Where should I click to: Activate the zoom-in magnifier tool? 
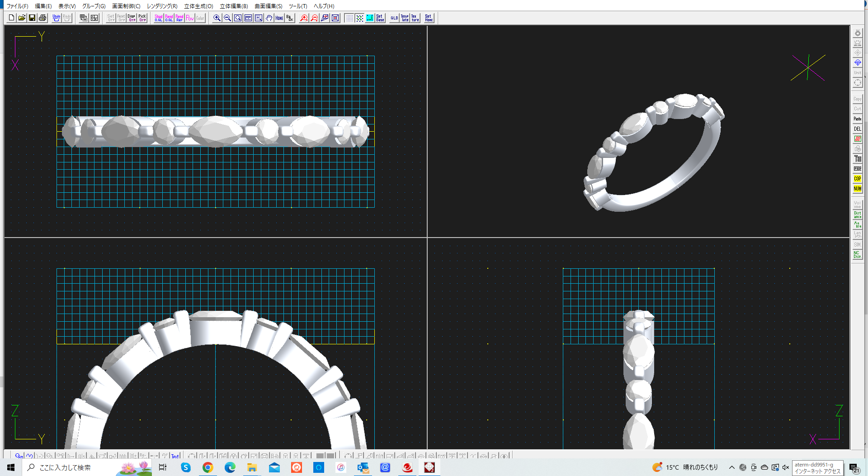[x=217, y=18]
